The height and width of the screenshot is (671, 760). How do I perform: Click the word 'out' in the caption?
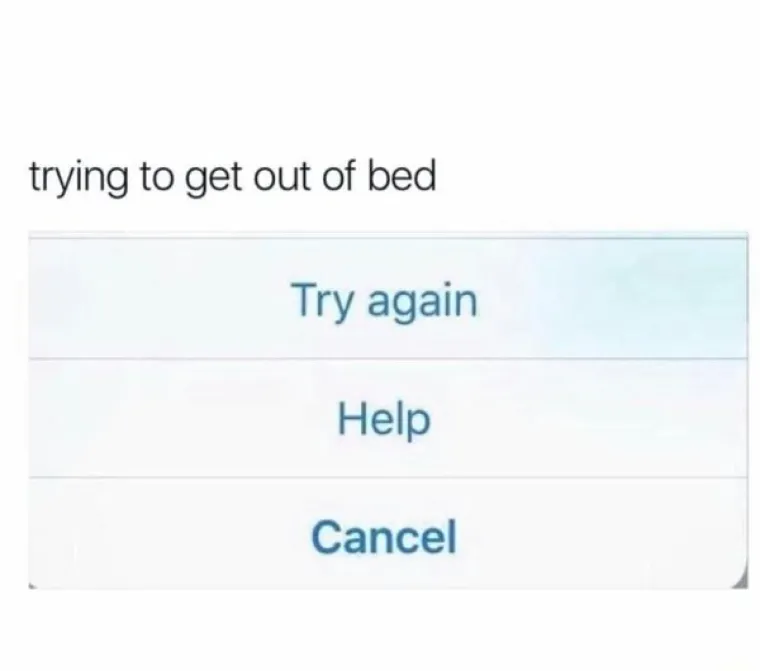[281, 177]
